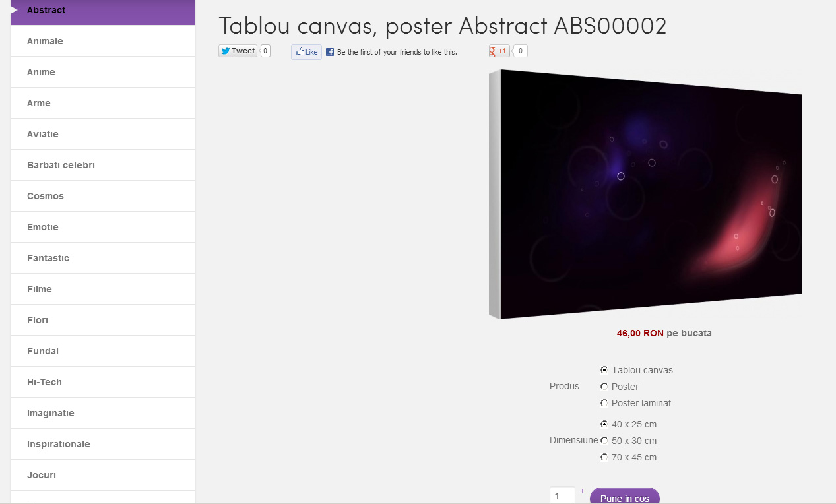This screenshot has width=836, height=504.
Task: Click the plus quantity increment symbol
Action: [x=583, y=491]
